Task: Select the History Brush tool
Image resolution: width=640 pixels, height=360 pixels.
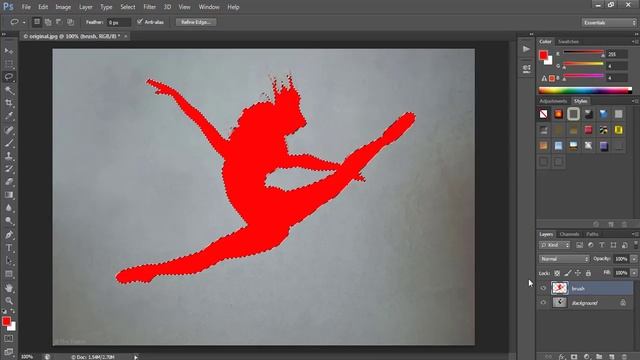Action: coord(9,169)
